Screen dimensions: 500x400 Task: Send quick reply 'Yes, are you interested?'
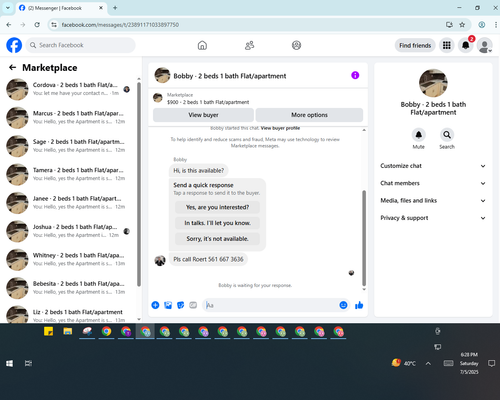coord(217,207)
